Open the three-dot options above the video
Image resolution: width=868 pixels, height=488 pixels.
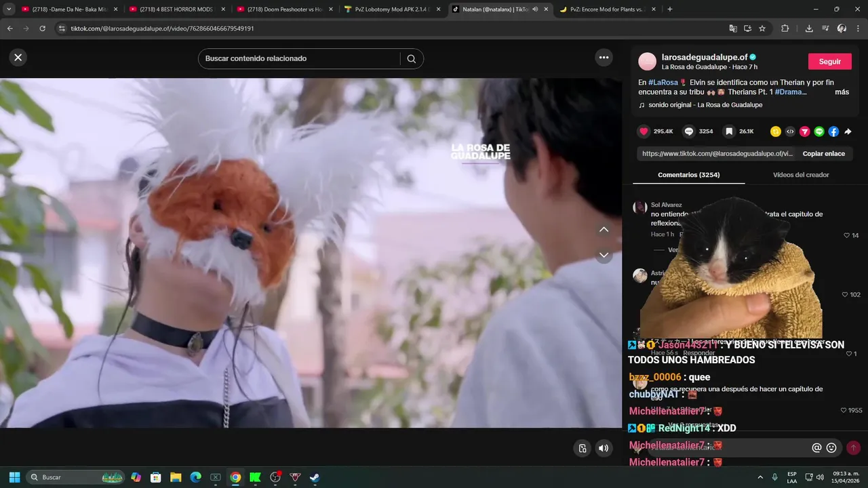(604, 58)
